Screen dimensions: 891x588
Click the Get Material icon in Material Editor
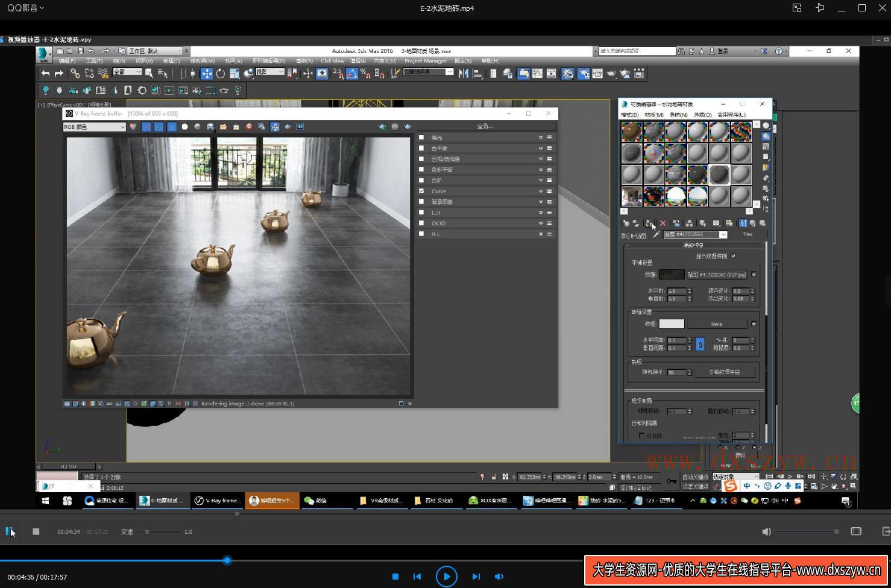pos(626,223)
